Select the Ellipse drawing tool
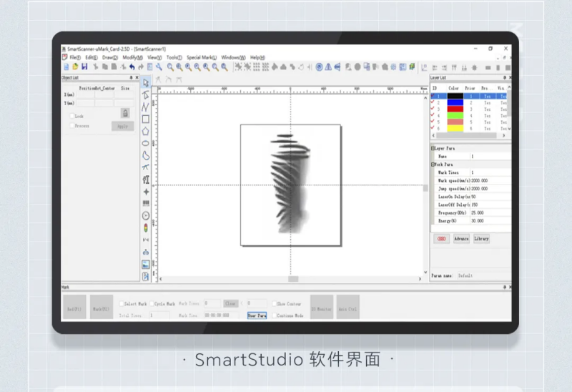 [146, 143]
